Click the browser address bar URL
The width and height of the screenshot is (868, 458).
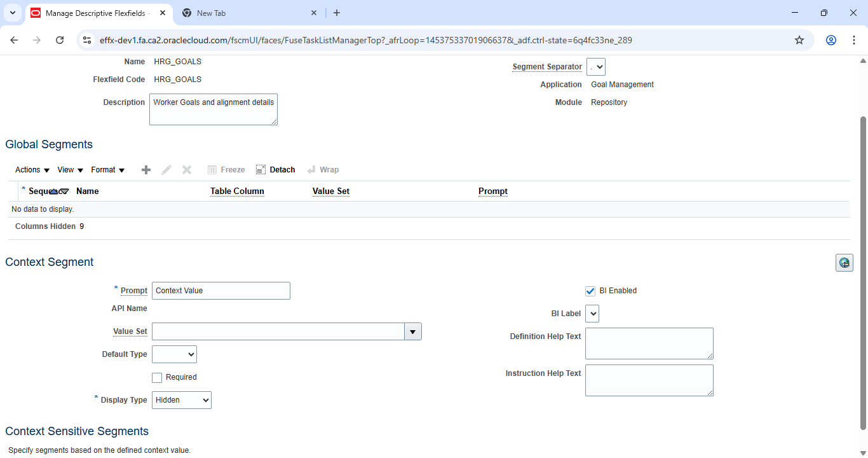pos(366,40)
